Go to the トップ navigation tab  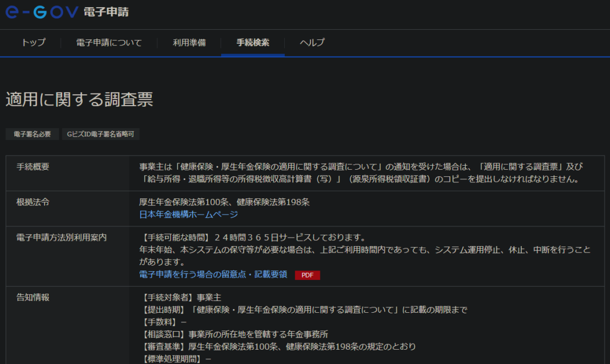click(x=33, y=43)
